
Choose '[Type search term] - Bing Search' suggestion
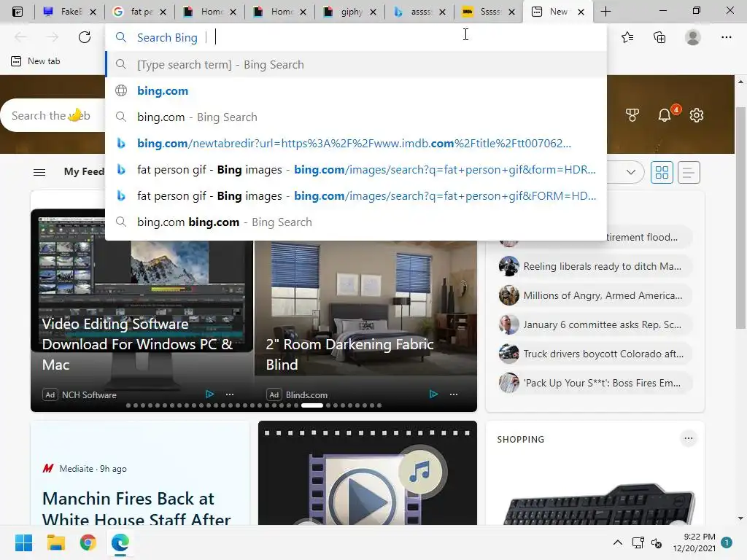356,64
